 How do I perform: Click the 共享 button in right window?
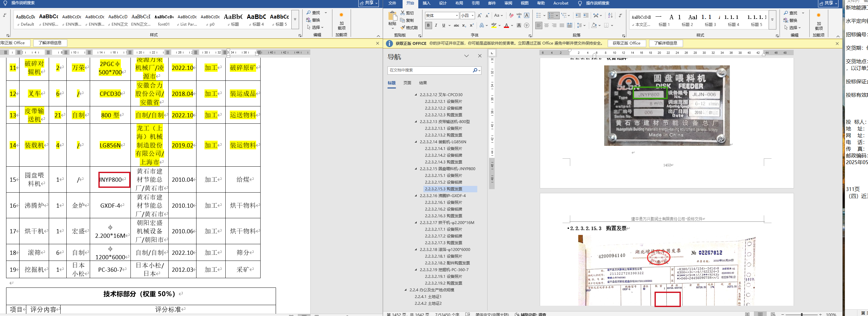[x=828, y=4]
